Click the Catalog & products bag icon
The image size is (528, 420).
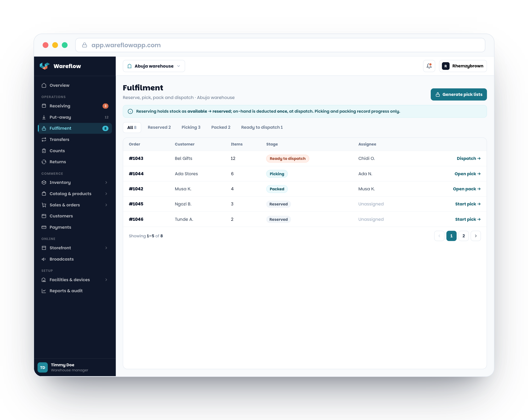pos(44,194)
